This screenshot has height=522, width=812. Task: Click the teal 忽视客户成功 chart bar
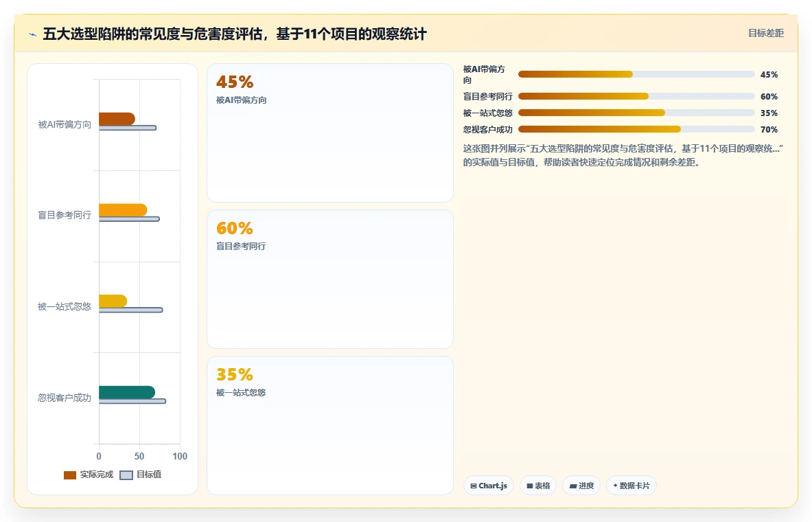point(127,392)
